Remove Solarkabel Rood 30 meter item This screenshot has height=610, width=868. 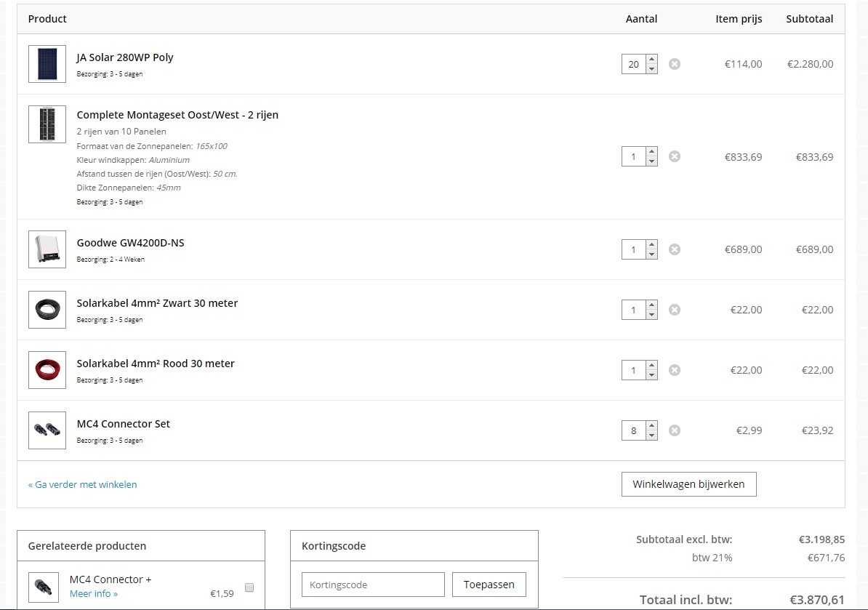pyautogui.click(x=675, y=370)
